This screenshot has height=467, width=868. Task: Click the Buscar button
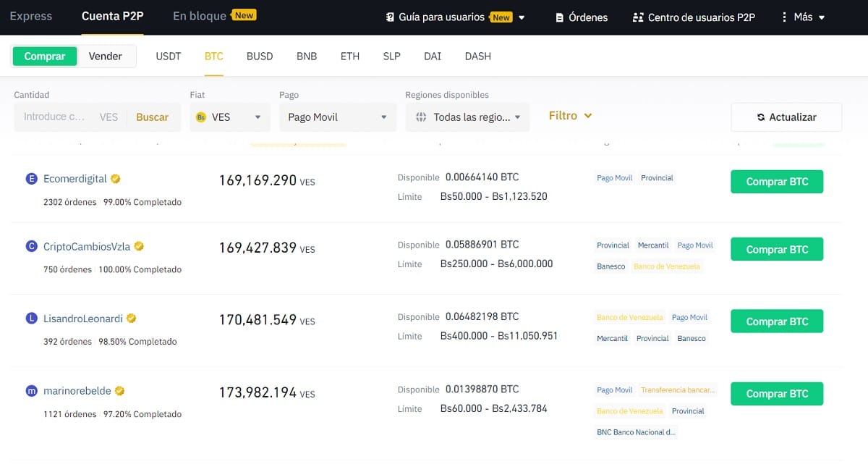(x=153, y=117)
